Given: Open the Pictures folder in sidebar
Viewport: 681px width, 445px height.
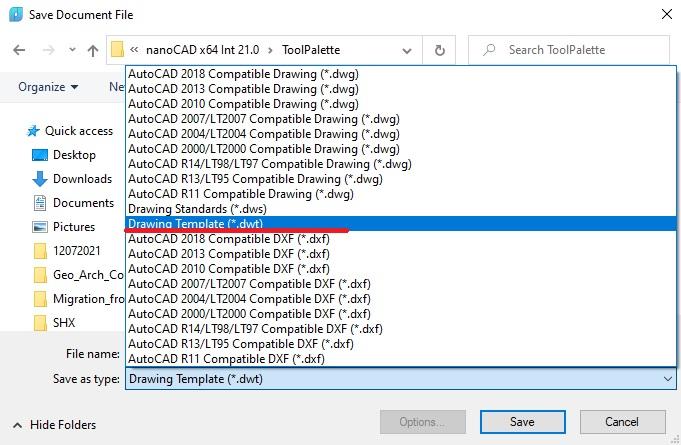Looking at the screenshot, I should (x=74, y=227).
